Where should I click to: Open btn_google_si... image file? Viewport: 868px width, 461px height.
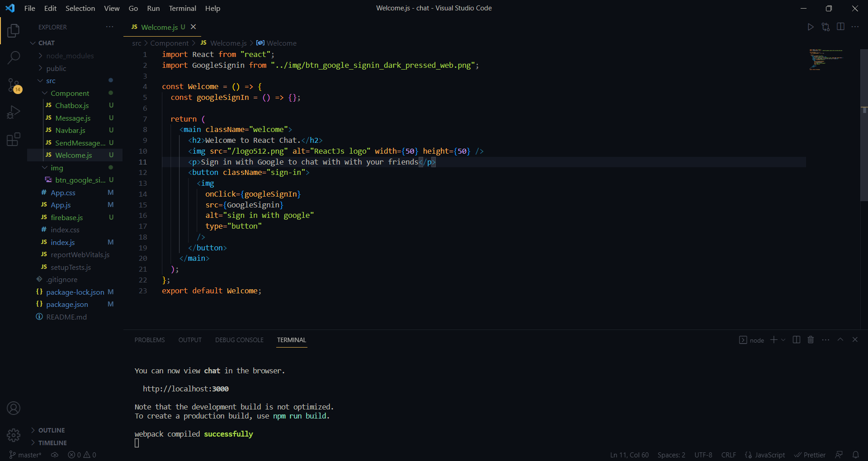coord(75,180)
